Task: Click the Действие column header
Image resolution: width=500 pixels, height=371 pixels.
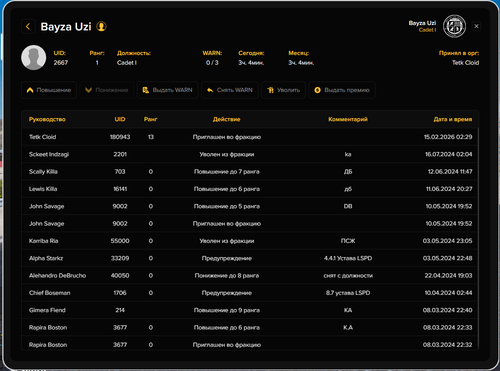Action: point(227,119)
